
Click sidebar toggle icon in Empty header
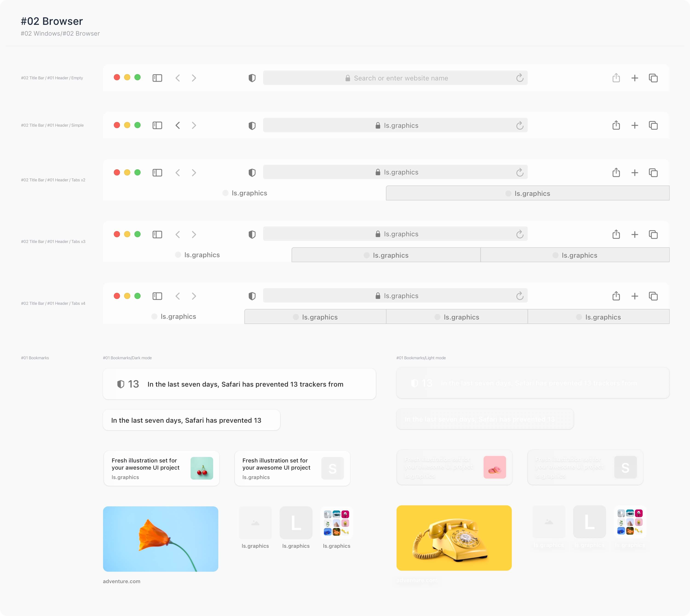[157, 78]
